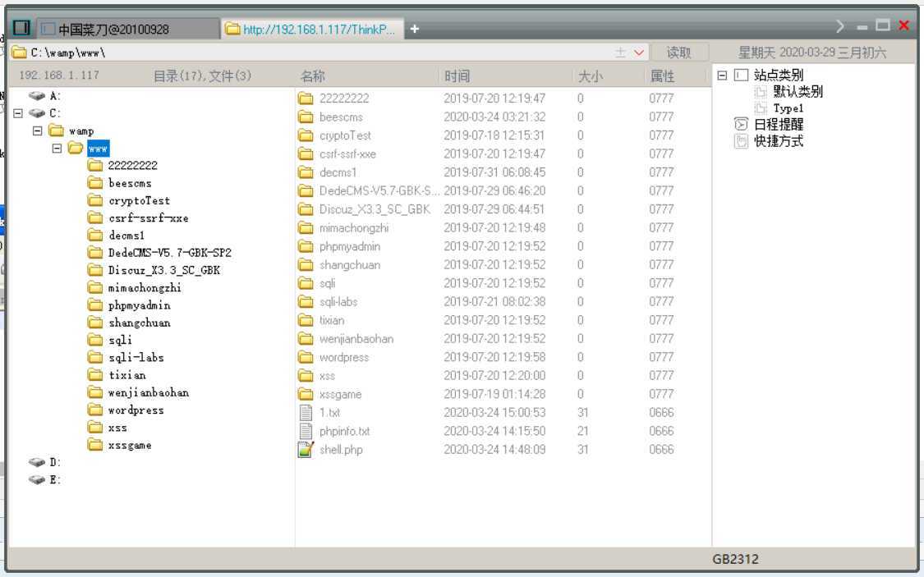Collapse the C: drive node
Viewport: 924px width, 577px height.
click(18, 113)
